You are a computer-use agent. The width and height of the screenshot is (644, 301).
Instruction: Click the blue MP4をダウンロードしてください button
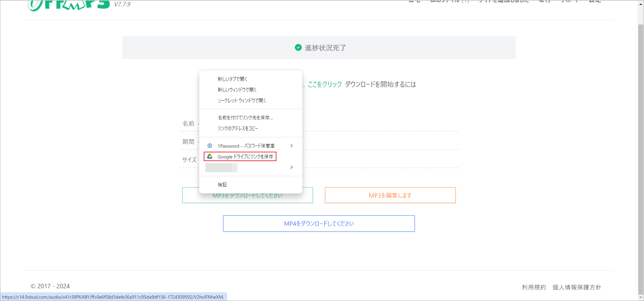pyautogui.click(x=319, y=223)
